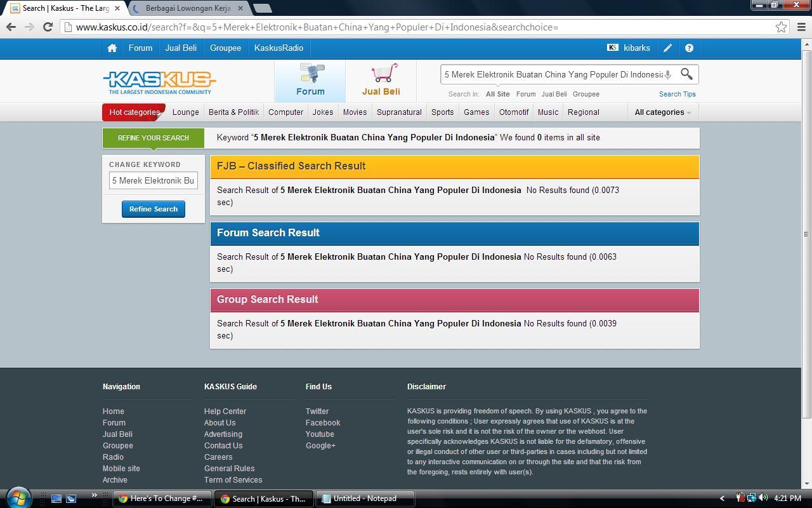Image resolution: width=812 pixels, height=508 pixels.
Task: Open the Otomotif category
Action: coord(514,112)
